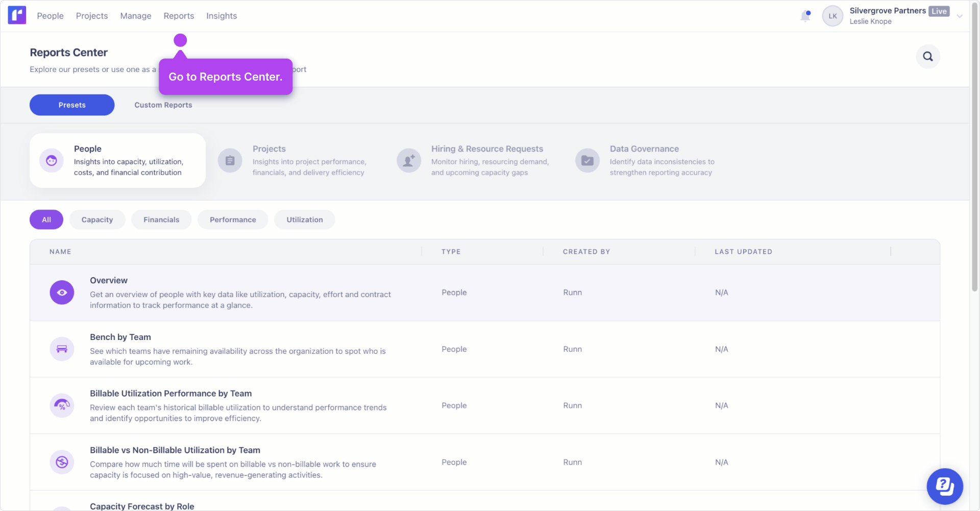This screenshot has height=511, width=980.
Task: Click People in Billable vs Non-Billable row
Action: pos(454,462)
